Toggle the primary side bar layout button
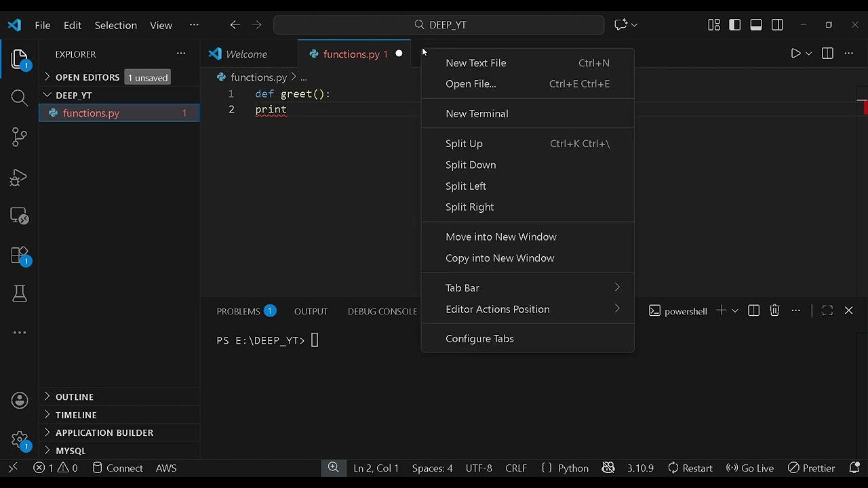 [735, 25]
